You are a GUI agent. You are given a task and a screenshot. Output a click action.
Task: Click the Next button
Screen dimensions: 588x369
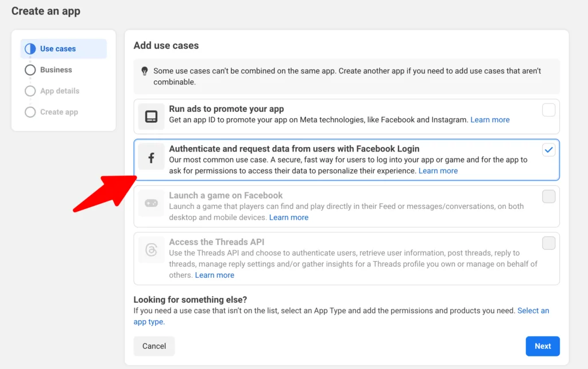542,346
